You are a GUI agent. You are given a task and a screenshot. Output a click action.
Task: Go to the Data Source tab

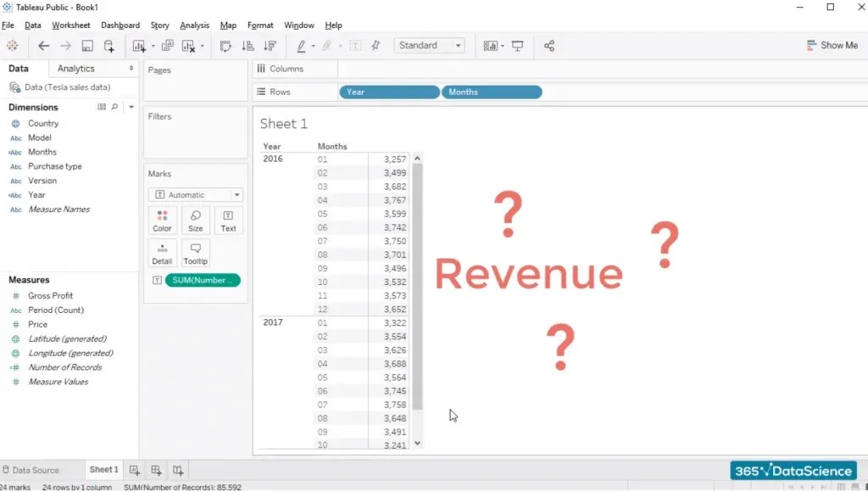(x=34, y=469)
